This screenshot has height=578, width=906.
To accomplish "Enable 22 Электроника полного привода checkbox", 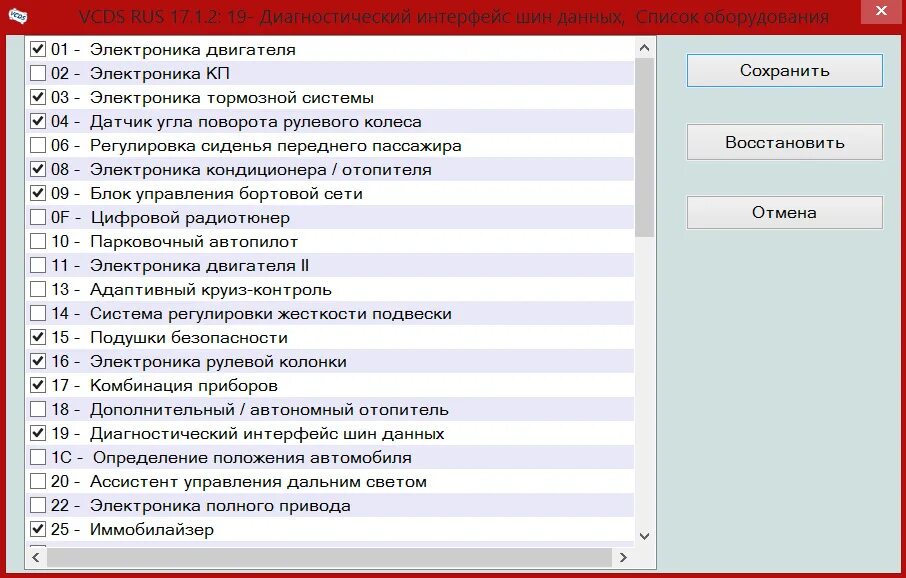I will tap(38, 505).
